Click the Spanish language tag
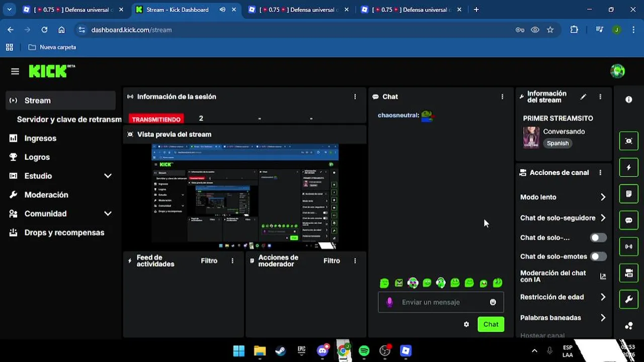Viewport: 644px width, 362px height. click(557, 143)
